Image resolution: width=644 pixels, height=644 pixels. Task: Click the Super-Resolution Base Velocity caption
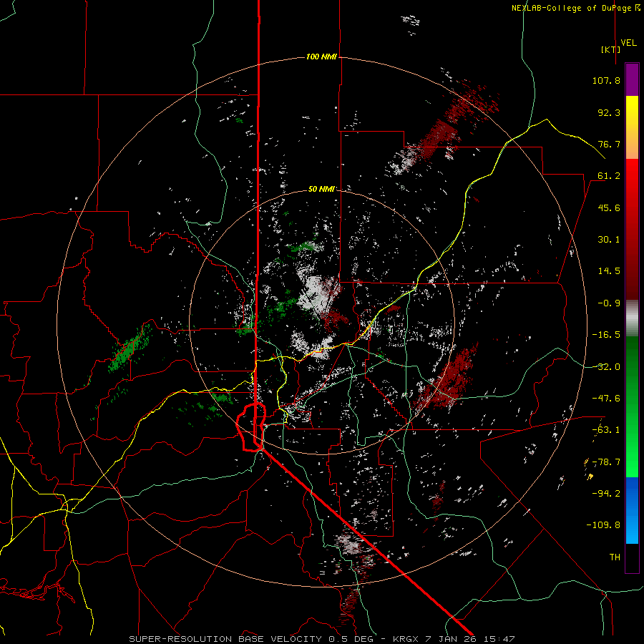point(321,639)
